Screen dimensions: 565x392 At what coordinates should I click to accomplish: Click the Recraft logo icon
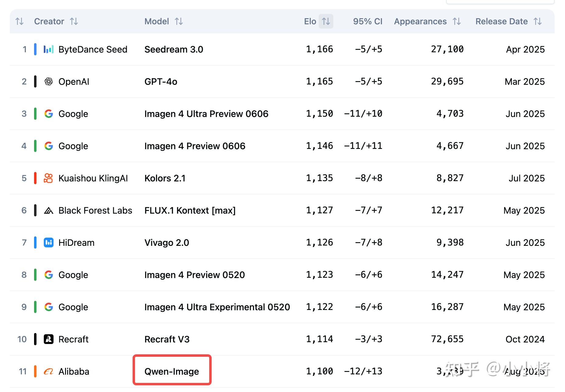click(49, 339)
